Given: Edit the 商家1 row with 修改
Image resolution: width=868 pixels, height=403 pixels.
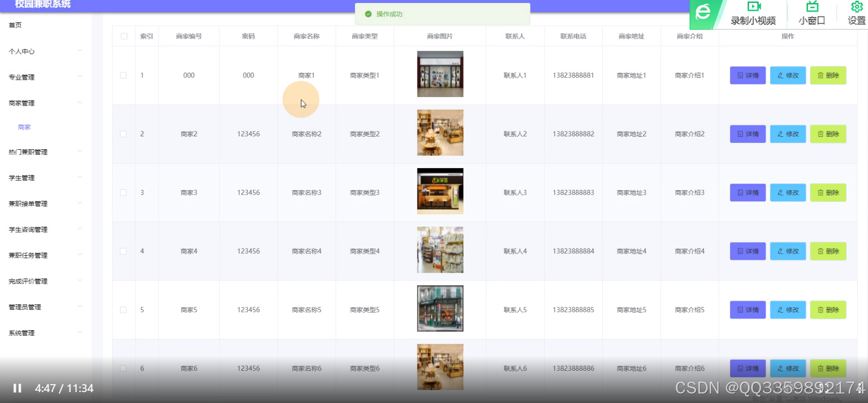Looking at the screenshot, I should coord(788,75).
